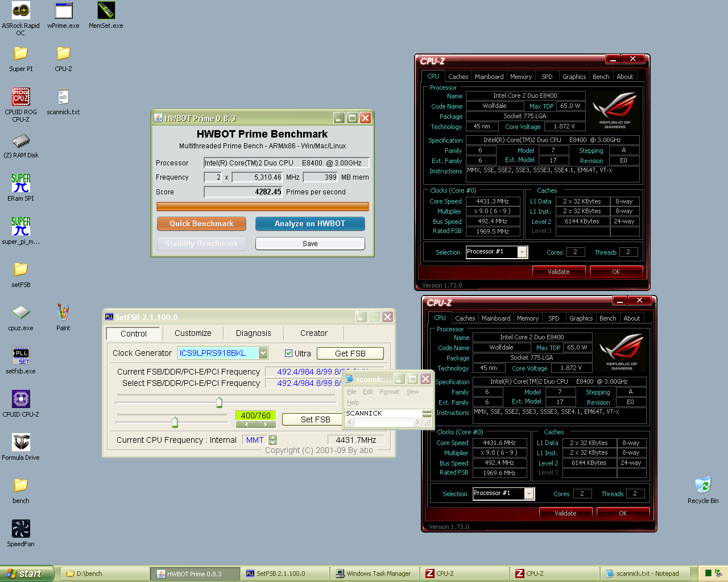Click Analyze on HWBOT button
Screen dimensions: 728x582
pyautogui.click(x=310, y=224)
